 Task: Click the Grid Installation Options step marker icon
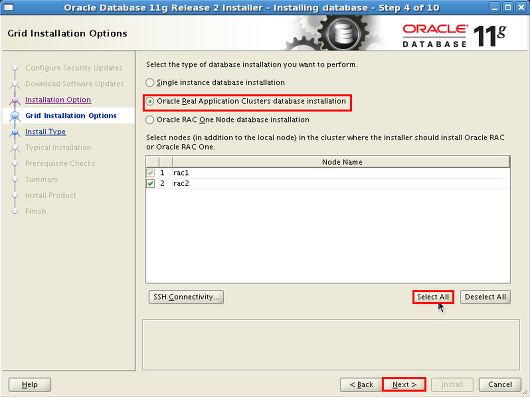click(x=15, y=116)
